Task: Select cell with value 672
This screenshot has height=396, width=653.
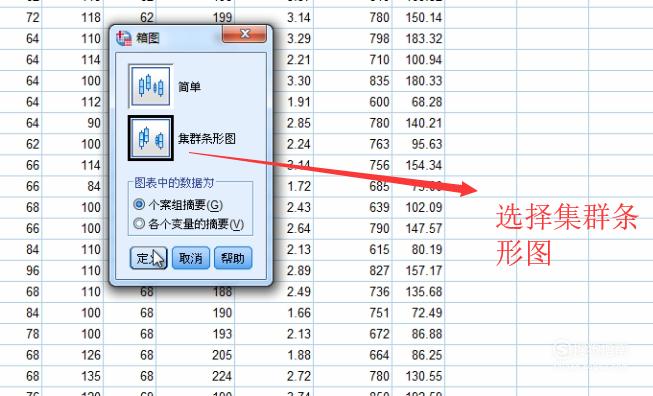Action: [x=353, y=334]
